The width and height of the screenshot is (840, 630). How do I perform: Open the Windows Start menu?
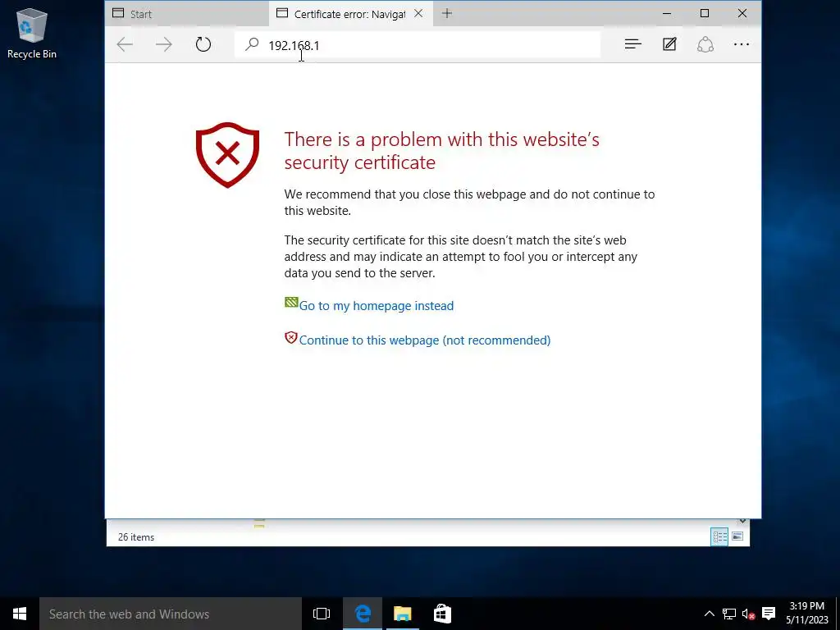point(20,614)
